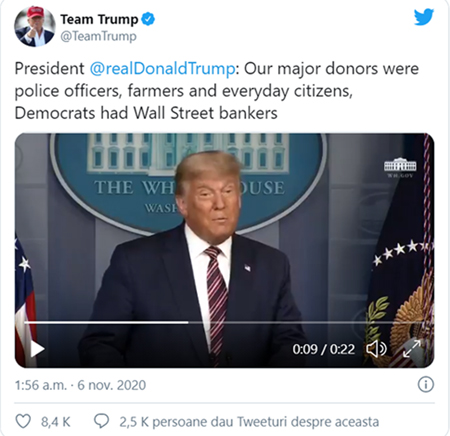
Task: Click the video frame at the podium
Action: [224, 250]
